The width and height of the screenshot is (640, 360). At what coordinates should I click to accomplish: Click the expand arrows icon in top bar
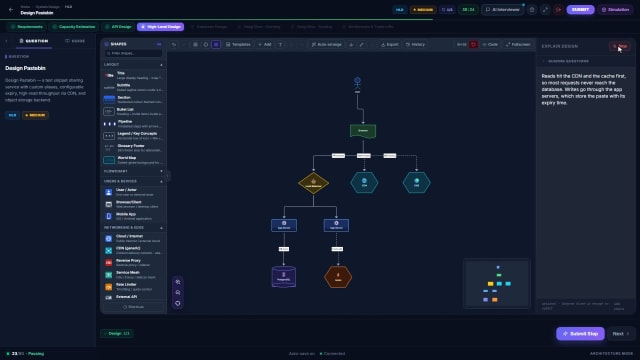(x=545, y=9)
